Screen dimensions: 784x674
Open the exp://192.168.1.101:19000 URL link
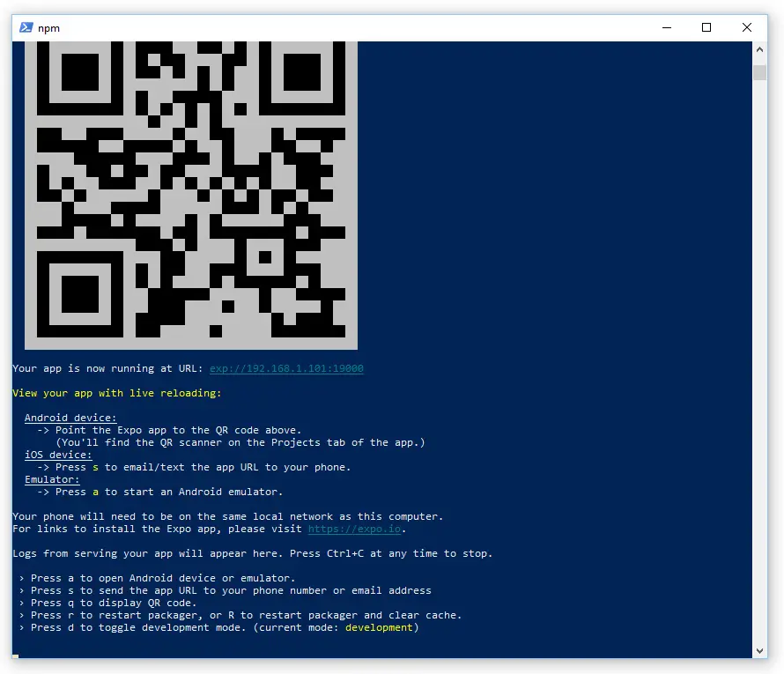(286, 368)
